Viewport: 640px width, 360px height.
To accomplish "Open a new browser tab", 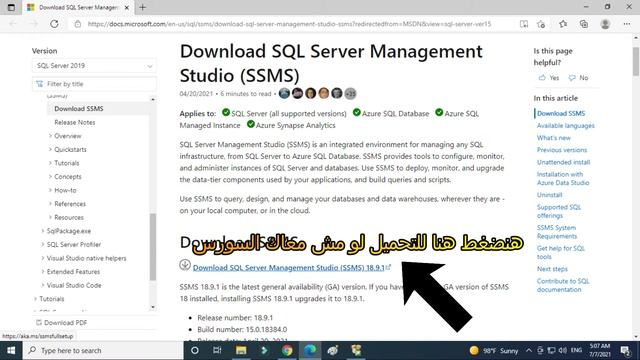I will [x=142, y=7].
